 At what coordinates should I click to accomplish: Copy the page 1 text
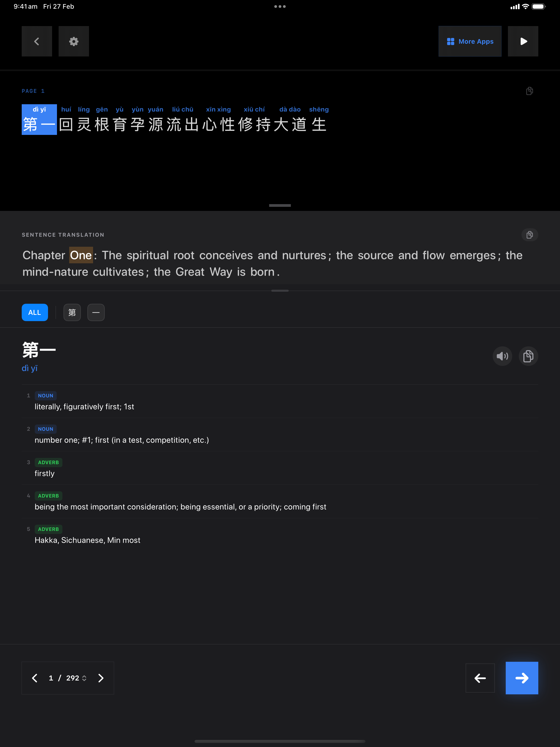[529, 91]
